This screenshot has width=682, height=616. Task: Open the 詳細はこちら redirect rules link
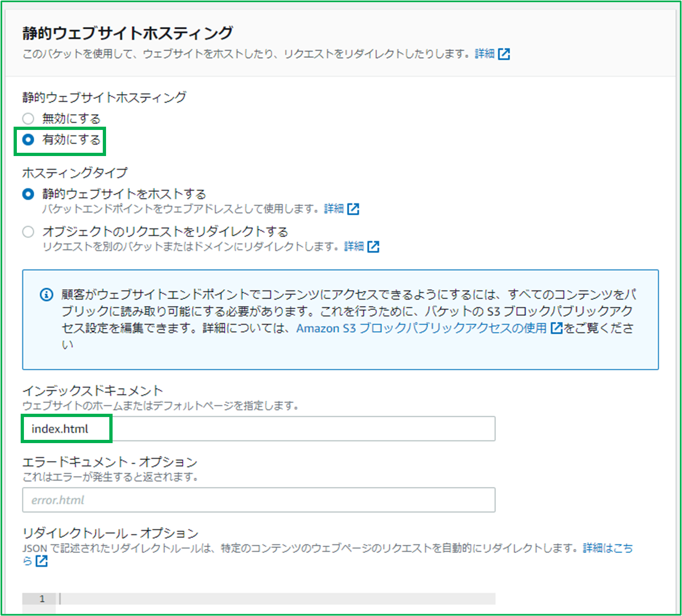(x=608, y=548)
